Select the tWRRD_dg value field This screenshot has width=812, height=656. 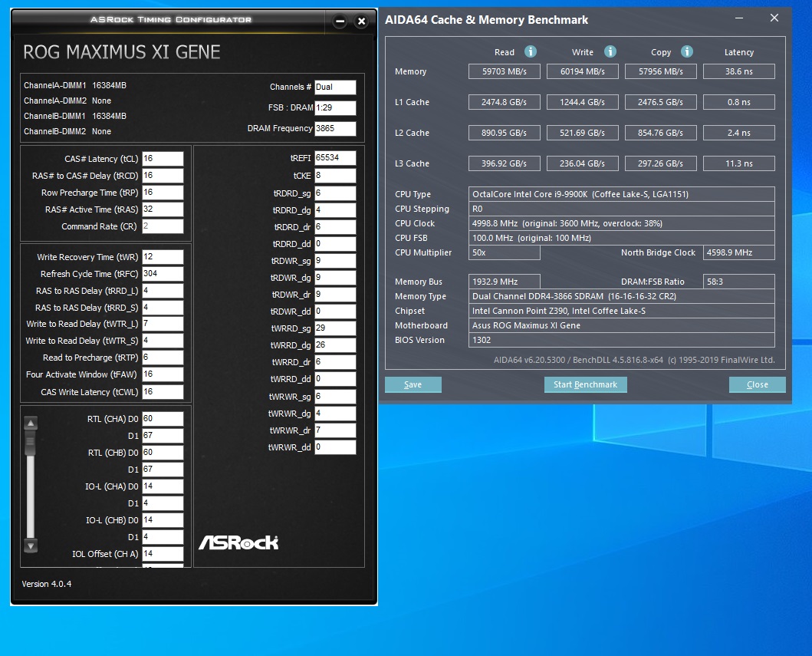coord(335,345)
